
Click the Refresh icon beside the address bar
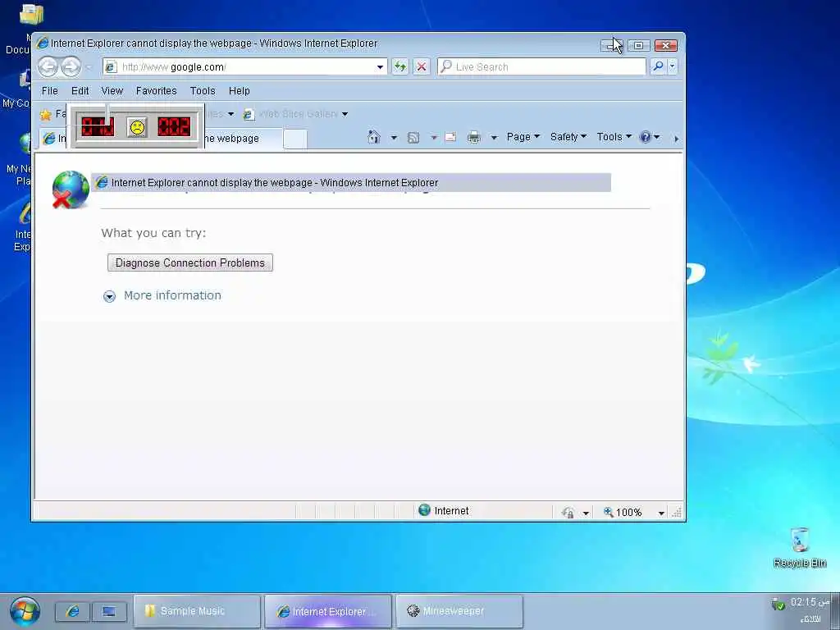point(400,66)
